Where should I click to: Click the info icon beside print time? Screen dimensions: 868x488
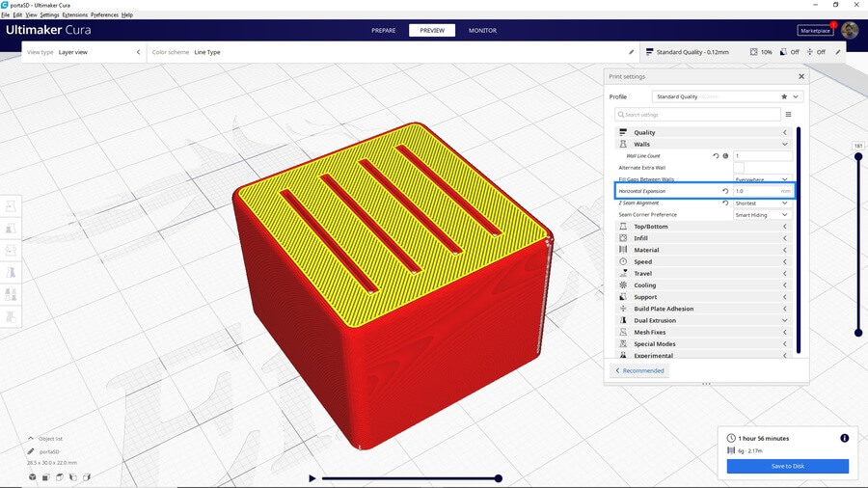844,438
